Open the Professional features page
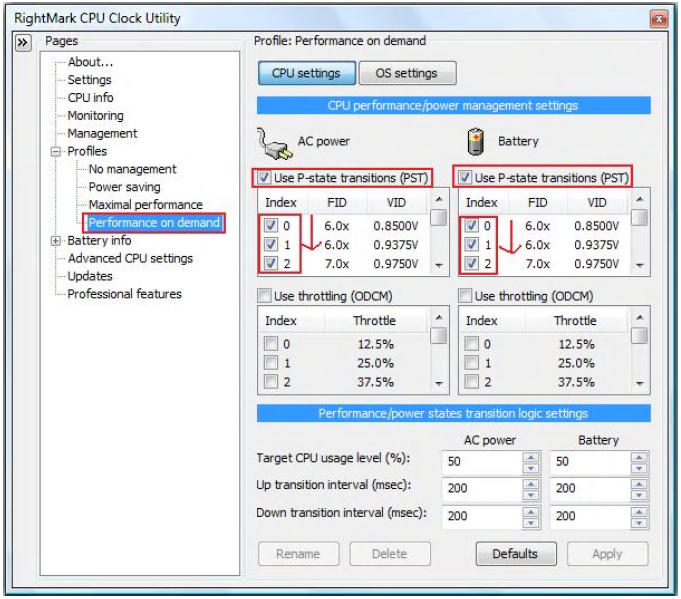Viewport: 681px width, 599px height. click(124, 294)
